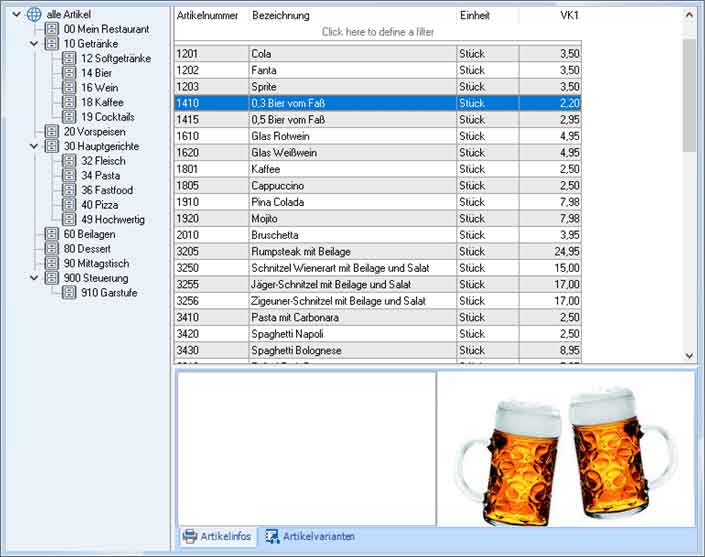
Task: Select the Glas Weißwein row
Action: [x=378, y=152]
